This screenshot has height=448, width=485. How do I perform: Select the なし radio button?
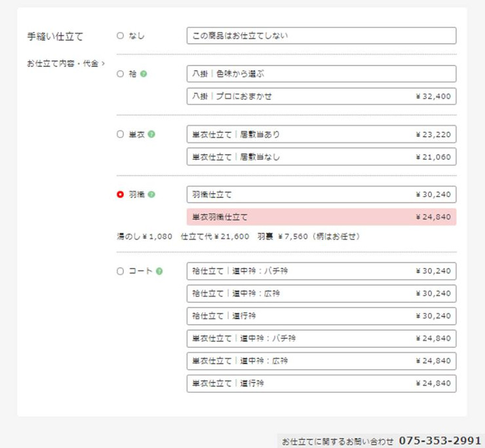pyautogui.click(x=120, y=35)
